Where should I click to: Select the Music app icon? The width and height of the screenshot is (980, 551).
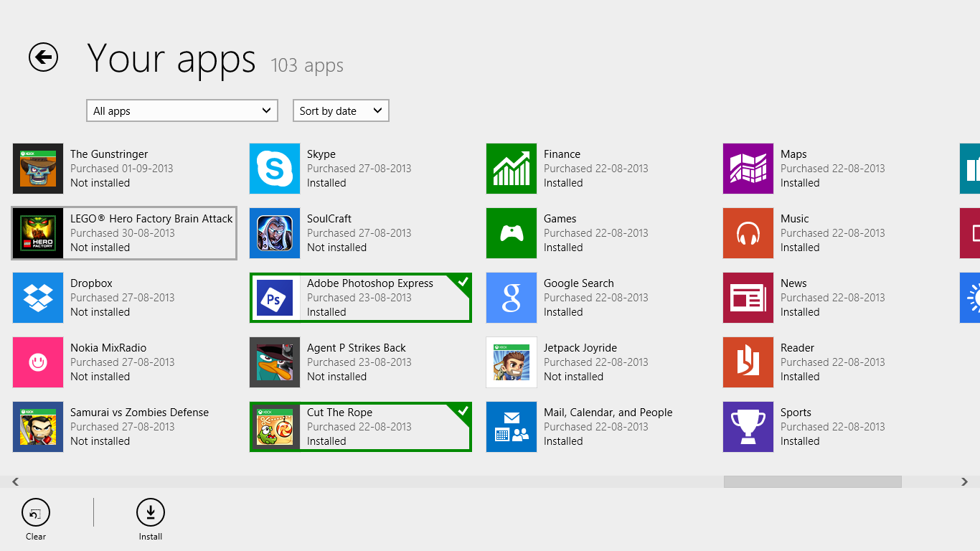click(748, 233)
